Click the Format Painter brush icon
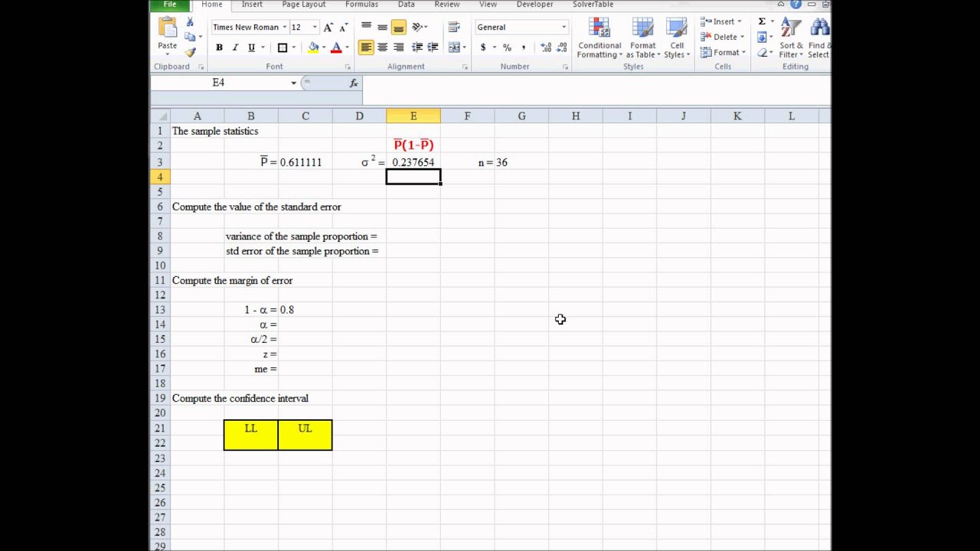This screenshot has width=980, height=551. tap(190, 52)
